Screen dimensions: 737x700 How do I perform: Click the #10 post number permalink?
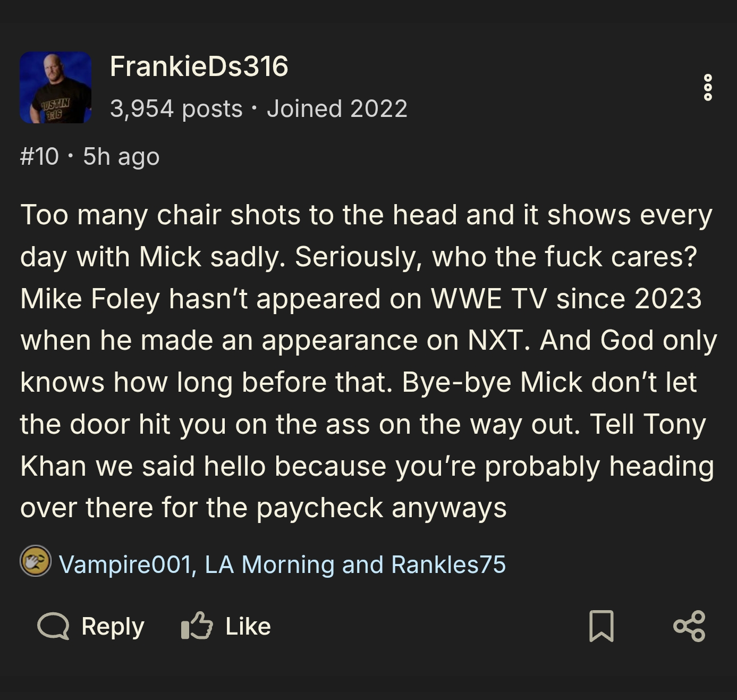[39, 156]
